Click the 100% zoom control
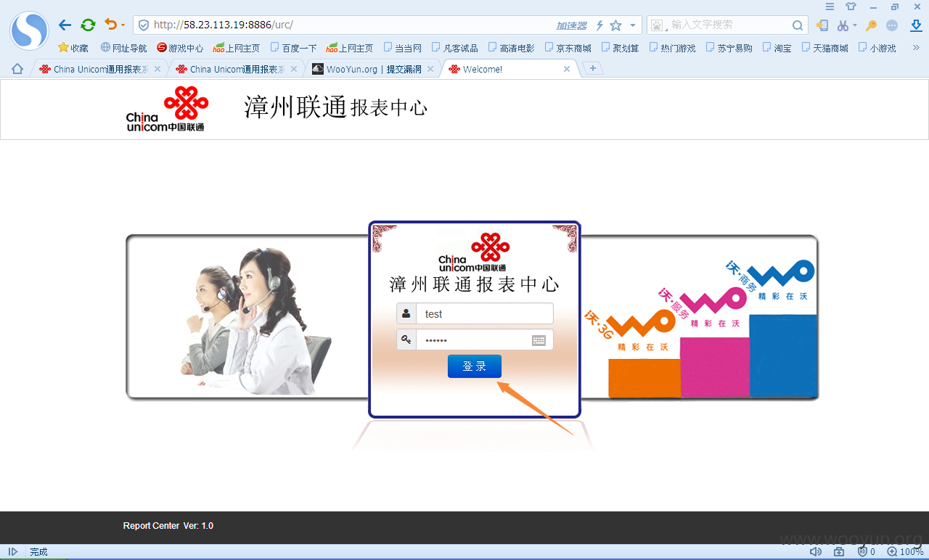929x560 pixels. tap(905, 552)
